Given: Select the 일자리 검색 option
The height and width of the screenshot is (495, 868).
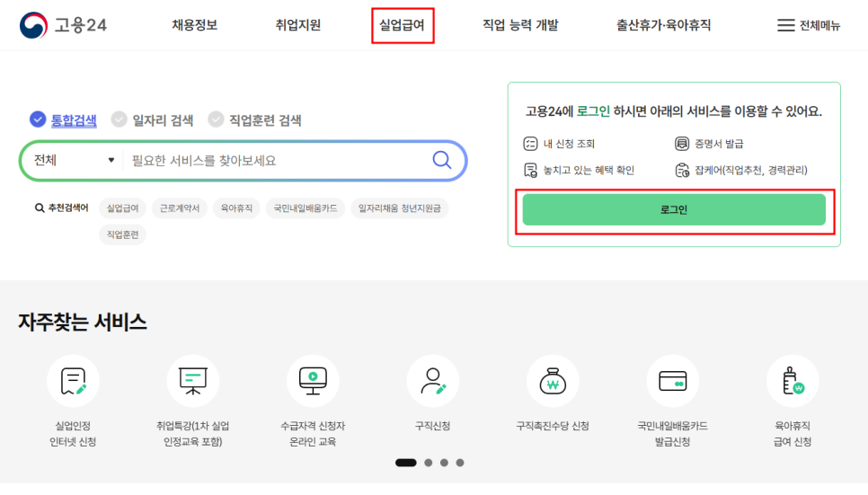Looking at the screenshot, I should 152,120.
